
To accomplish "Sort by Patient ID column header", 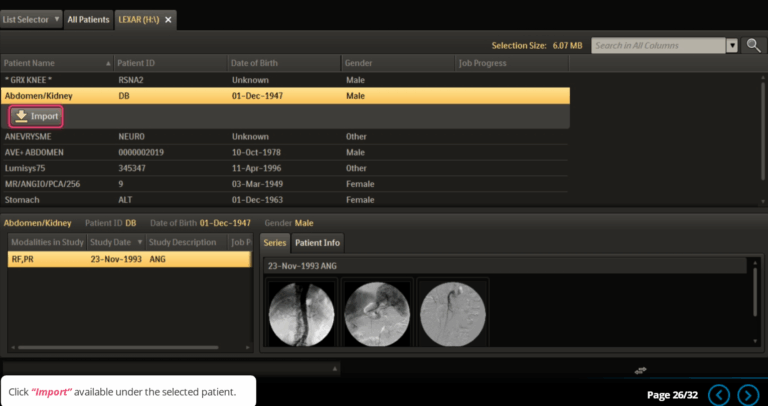I will [x=171, y=63].
